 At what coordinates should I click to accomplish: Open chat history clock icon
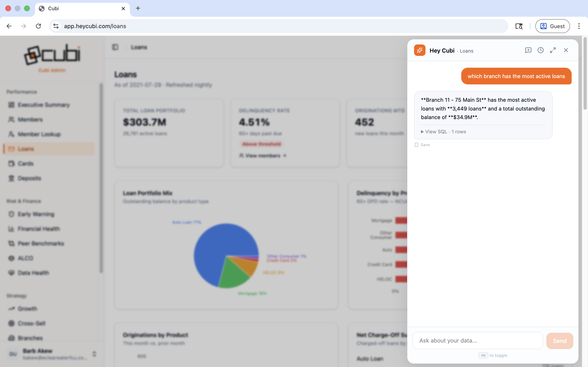[540, 50]
